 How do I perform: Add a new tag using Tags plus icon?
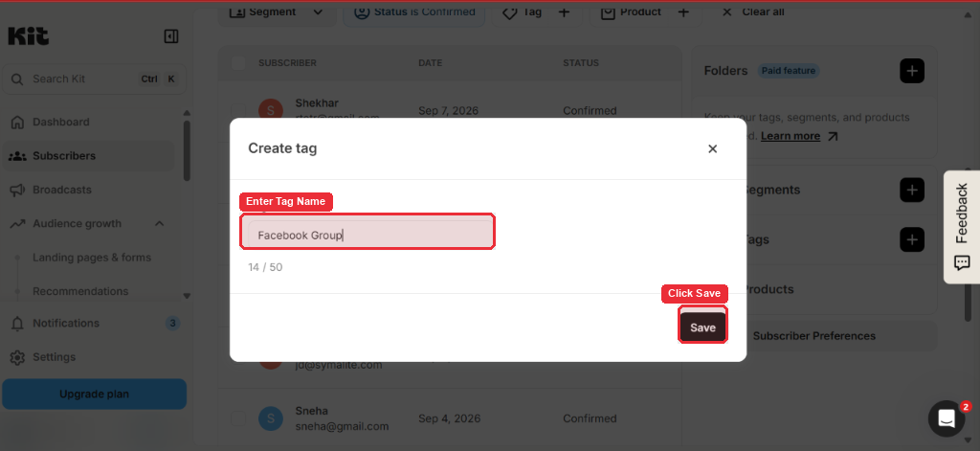912,239
